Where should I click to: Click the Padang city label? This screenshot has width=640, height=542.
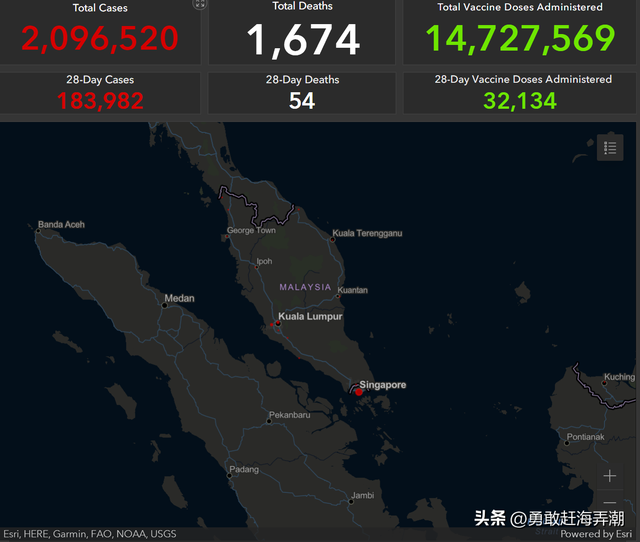244,469
